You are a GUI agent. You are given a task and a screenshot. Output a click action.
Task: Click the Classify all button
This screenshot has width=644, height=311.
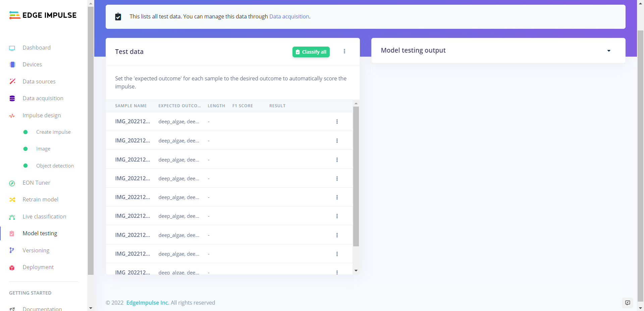(311, 52)
